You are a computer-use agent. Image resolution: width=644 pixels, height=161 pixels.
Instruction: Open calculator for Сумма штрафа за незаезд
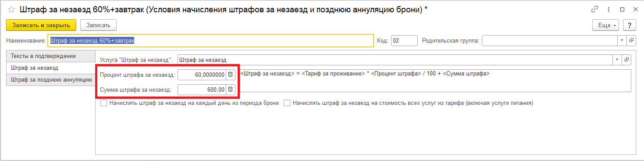pyautogui.click(x=231, y=90)
